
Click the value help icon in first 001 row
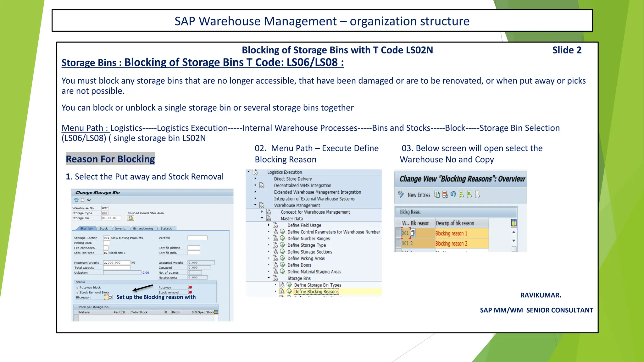[413, 233]
